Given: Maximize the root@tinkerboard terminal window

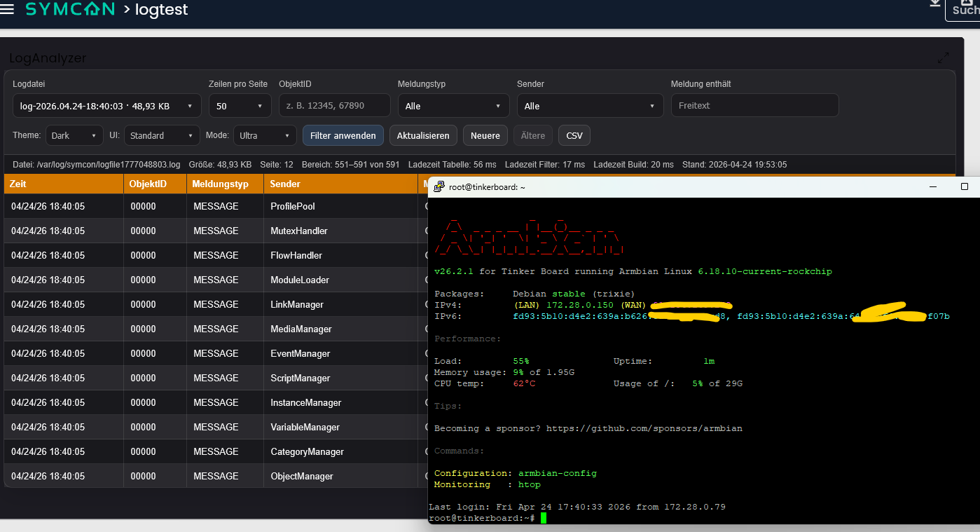Looking at the screenshot, I should point(965,187).
